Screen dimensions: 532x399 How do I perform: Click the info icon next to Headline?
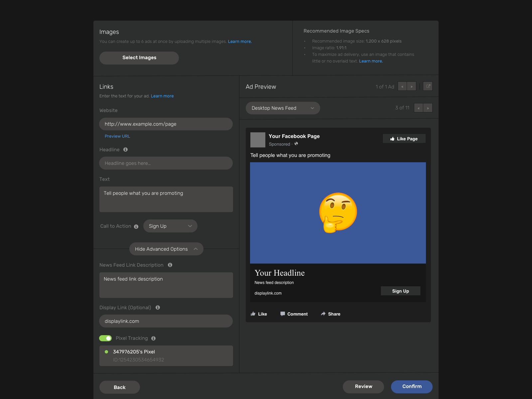pyautogui.click(x=125, y=150)
